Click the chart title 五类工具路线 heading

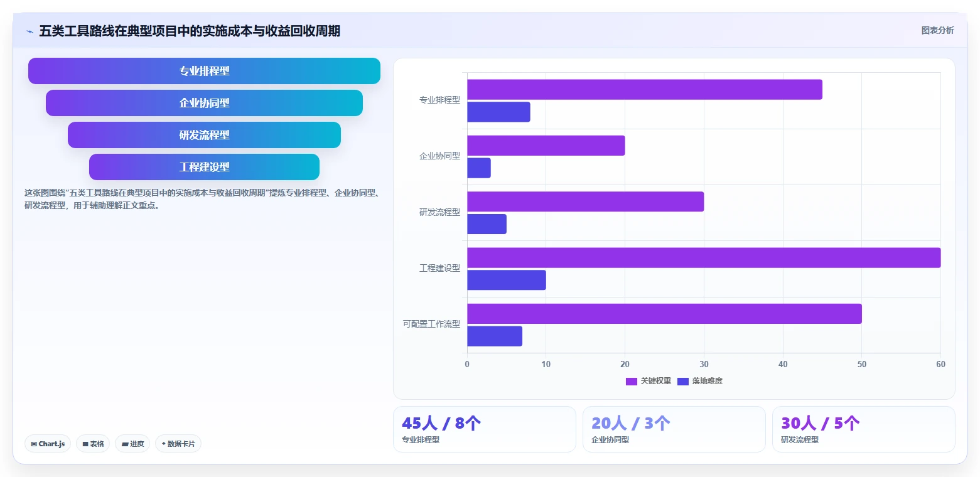[x=190, y=31]
